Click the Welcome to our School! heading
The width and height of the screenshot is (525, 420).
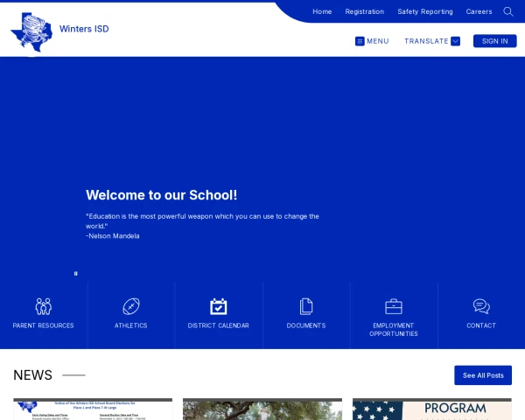tap(161, 195)
